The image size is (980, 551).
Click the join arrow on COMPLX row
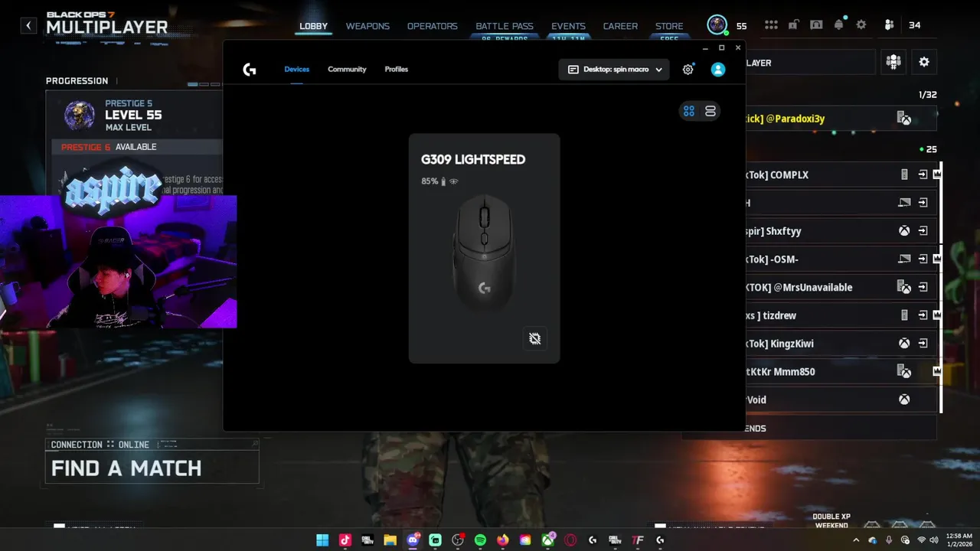coord(923,174)
